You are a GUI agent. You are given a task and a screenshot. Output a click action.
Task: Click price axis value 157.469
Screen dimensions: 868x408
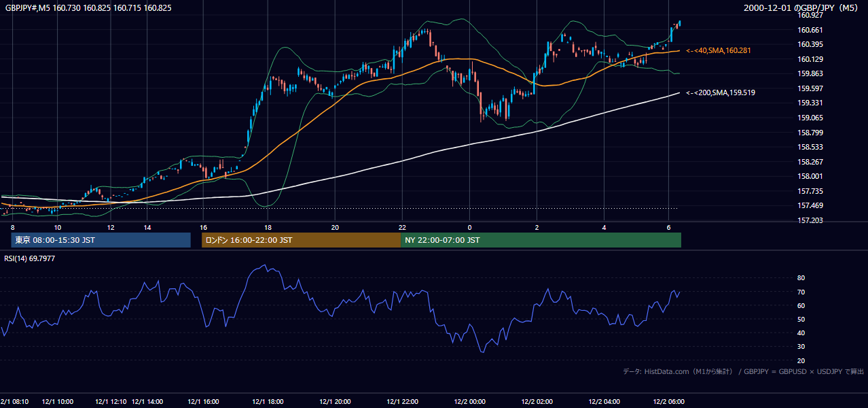[811, 206]
